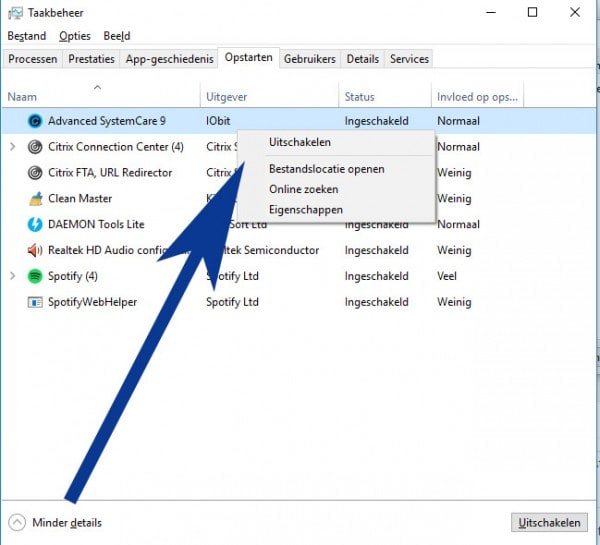
Task: Select the Spotify (4) row name
Action: pyautogui.click(x=73, y=276)
